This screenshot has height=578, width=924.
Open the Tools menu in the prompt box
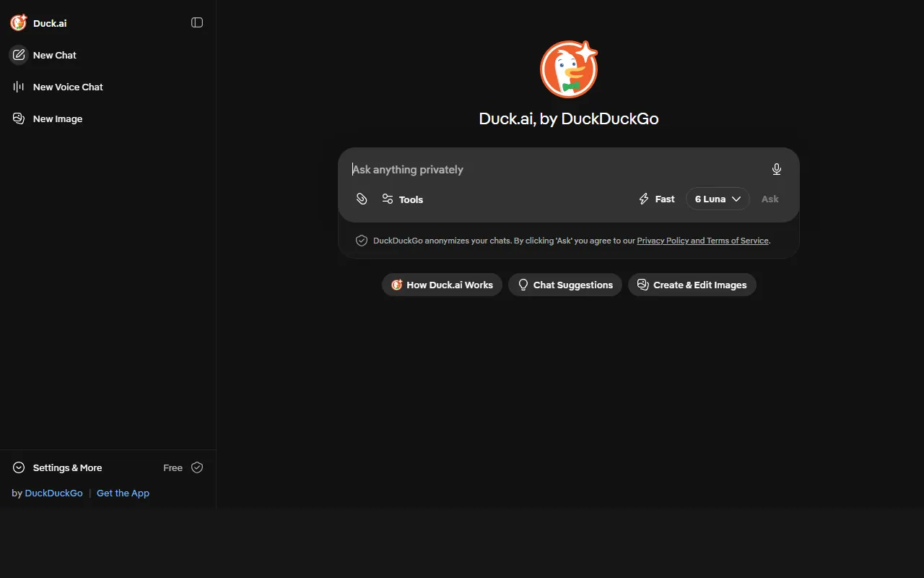coord(402,199)
